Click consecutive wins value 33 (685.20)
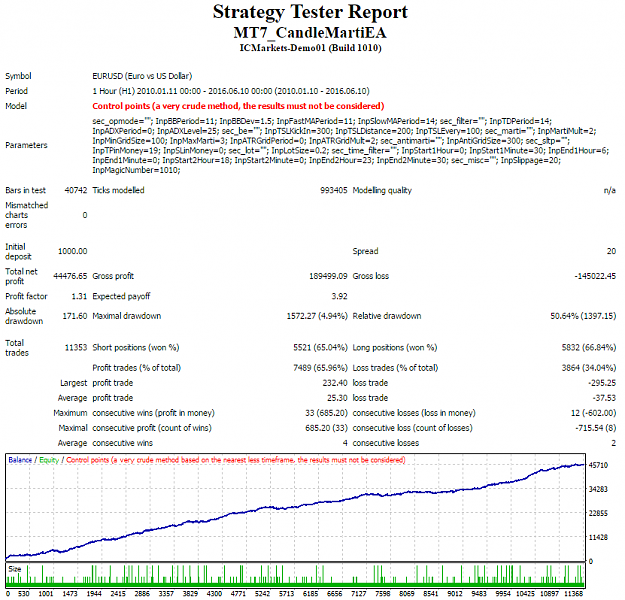Screen dimensions: 625x600 [326, 413]
